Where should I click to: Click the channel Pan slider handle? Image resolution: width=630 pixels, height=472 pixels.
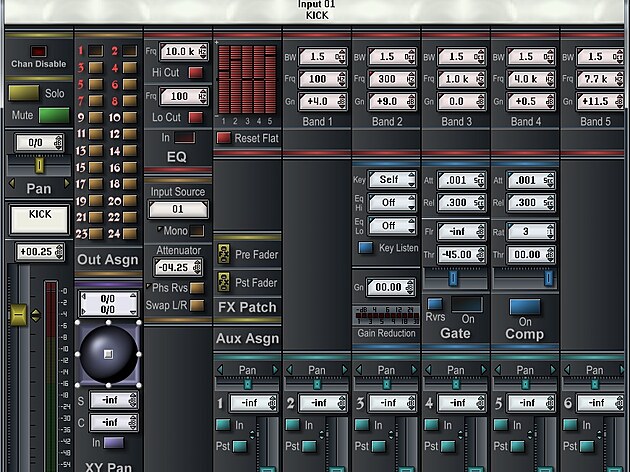click(40, 165)
